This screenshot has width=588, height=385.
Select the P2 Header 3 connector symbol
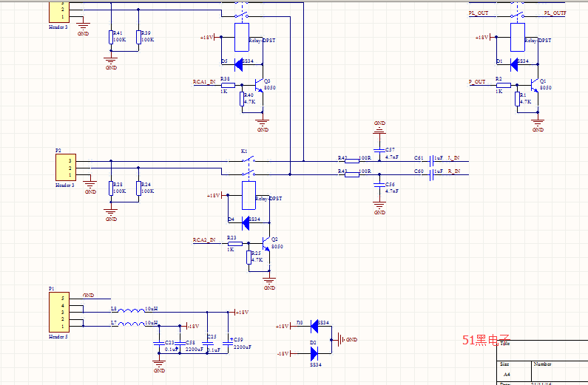(x=66, y=168)
